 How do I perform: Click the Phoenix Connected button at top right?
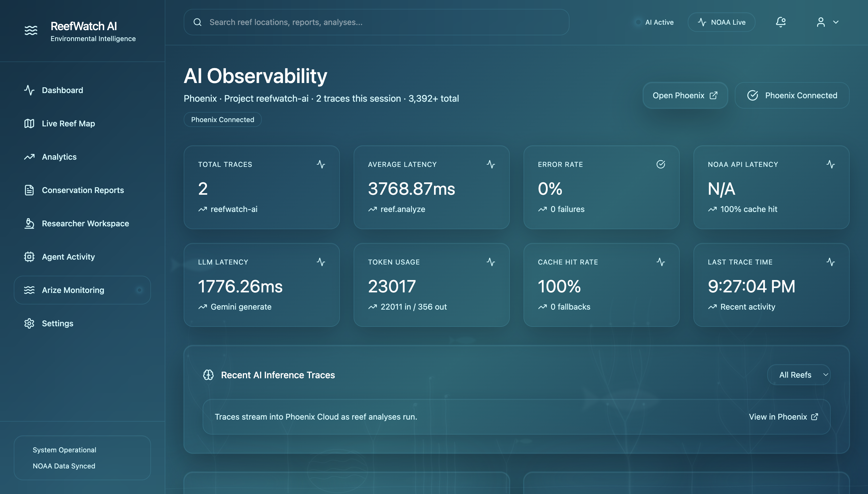792,95
